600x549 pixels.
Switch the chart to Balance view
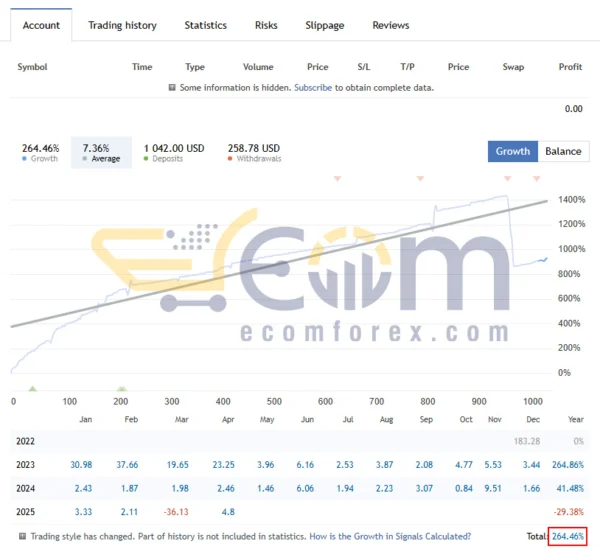[563, 151]
